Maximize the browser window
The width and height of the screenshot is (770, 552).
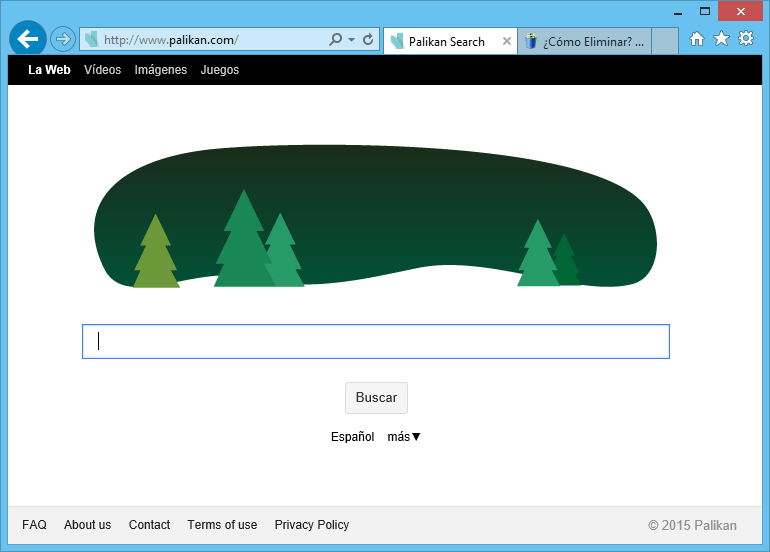coord(705,11)
